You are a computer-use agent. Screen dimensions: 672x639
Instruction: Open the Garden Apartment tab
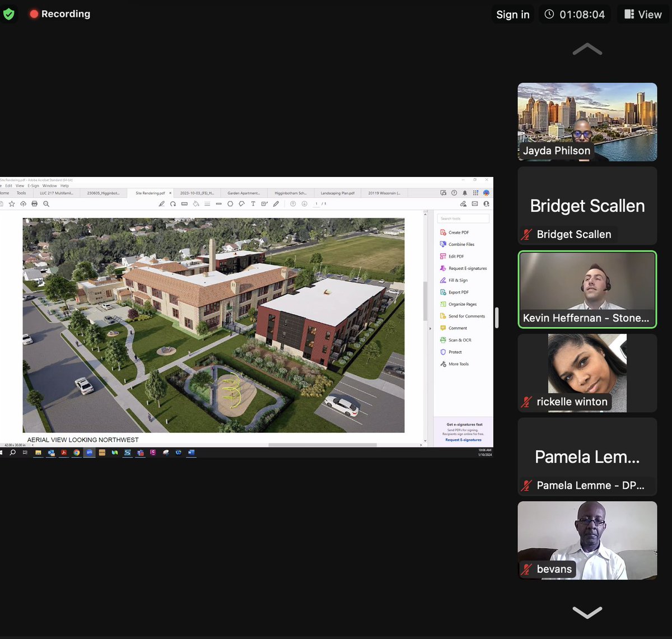(x=244, y=193)
